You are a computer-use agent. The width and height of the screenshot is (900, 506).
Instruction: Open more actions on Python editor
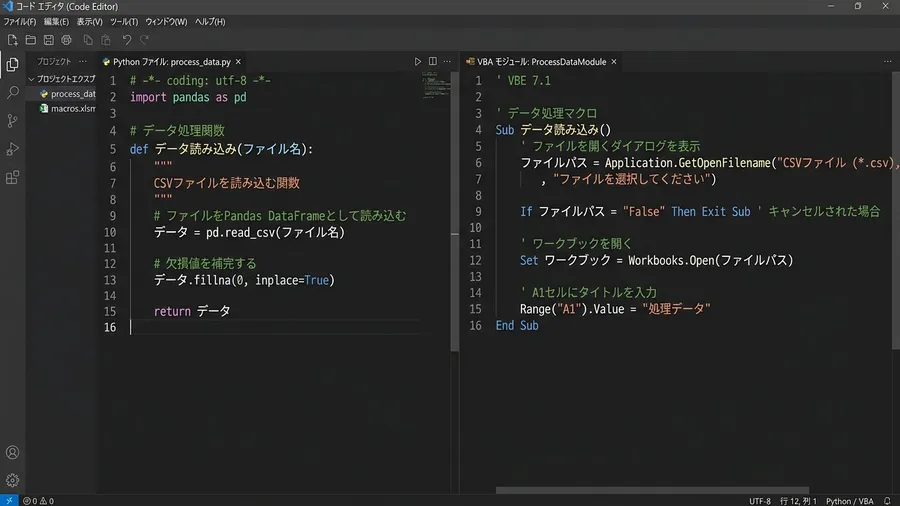(447, 61)
